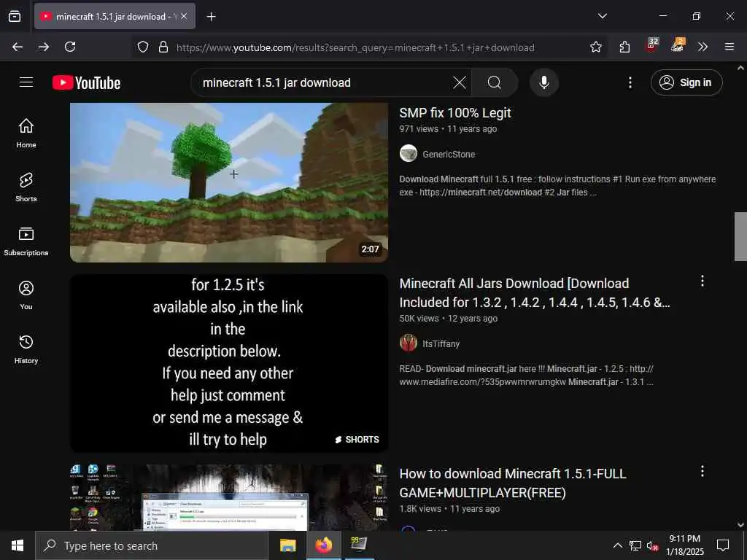Open the browser extensions puzzle icon
This screenshot has width=747, height=560.
coord(624,47)
